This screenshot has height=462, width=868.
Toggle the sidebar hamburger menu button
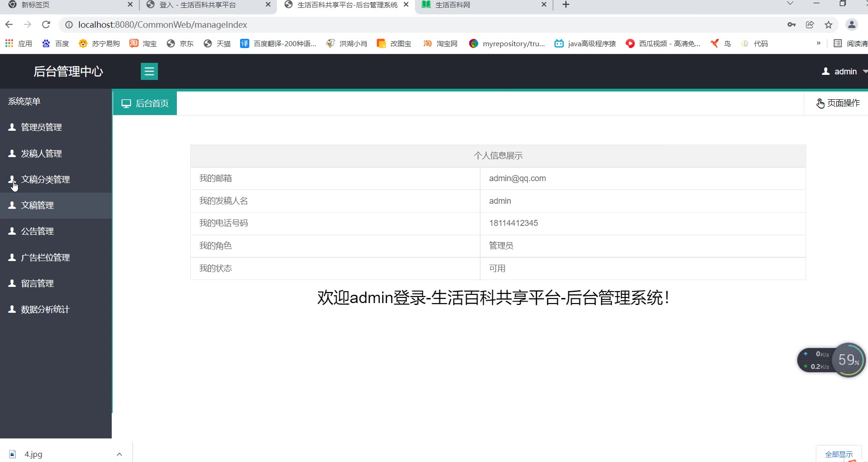(x=149, y=71)
